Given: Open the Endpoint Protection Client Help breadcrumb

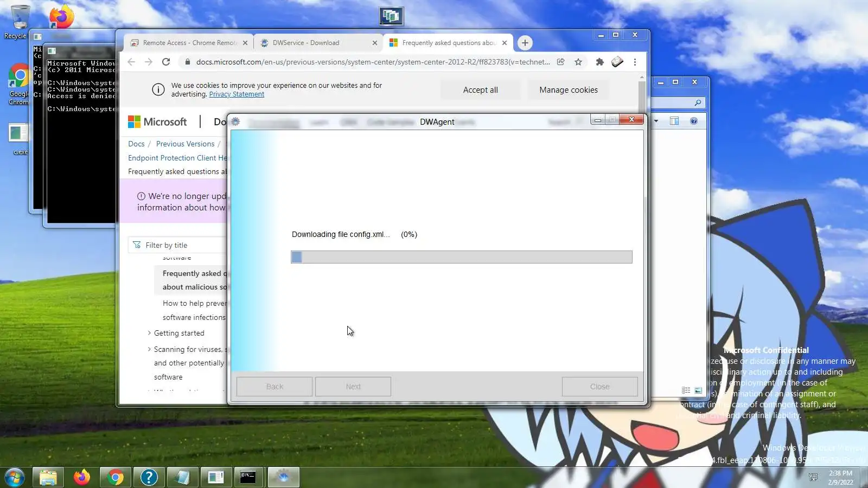Looking at the screenshot, I should [177, 158].
